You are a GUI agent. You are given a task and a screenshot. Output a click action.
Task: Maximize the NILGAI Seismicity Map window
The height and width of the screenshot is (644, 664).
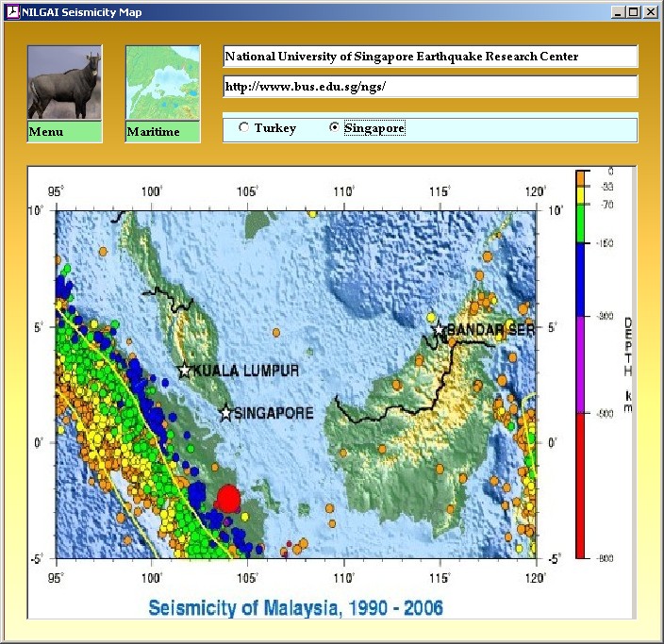coord(633,12)
